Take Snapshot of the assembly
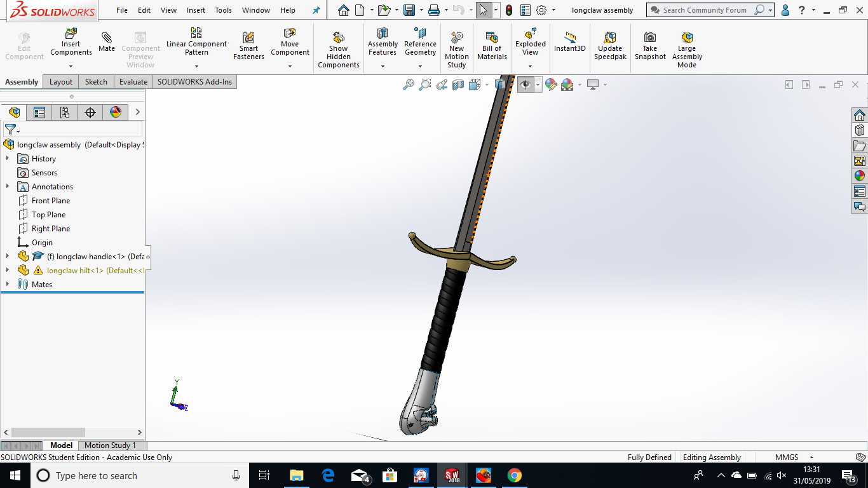This screenshot has height=488, width=868. coord(650,46)
